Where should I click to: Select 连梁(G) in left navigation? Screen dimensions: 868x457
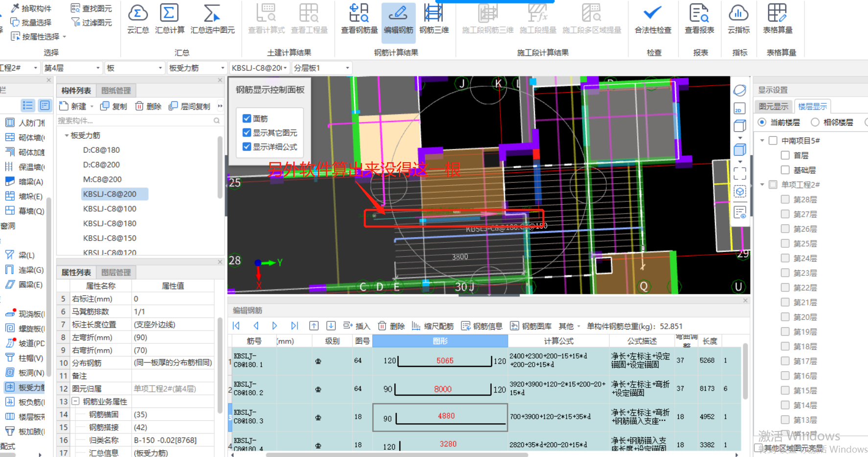[25, 269]
